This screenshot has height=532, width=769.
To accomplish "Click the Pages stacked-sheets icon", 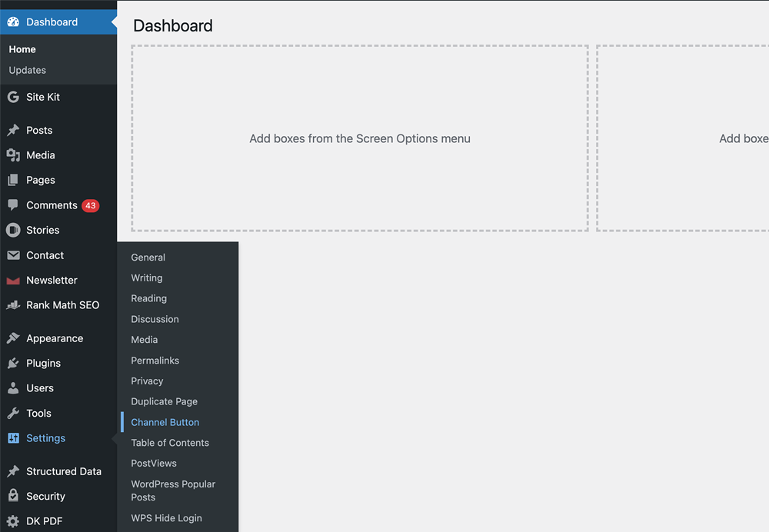I will (x=13, y=180).
